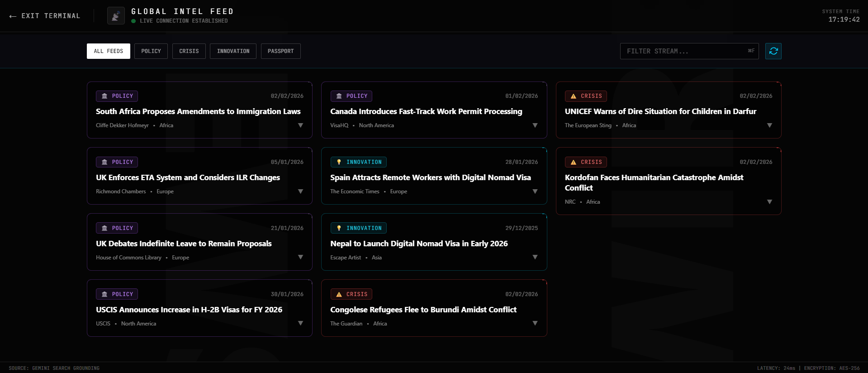This screenshot has width=868, height=373.
Task: Click the Live Connection Established status
Action: pos(180,21)
